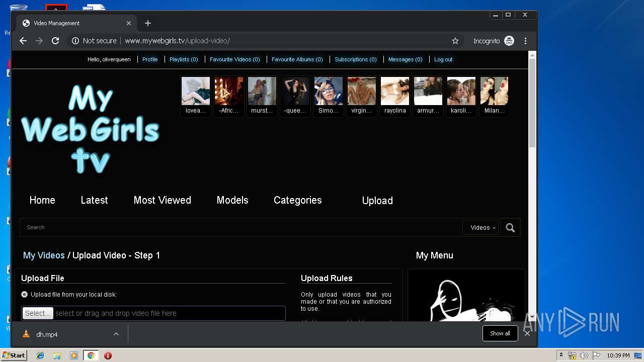Close the downloads bar
644x362 pixels.
pos(527,333)
